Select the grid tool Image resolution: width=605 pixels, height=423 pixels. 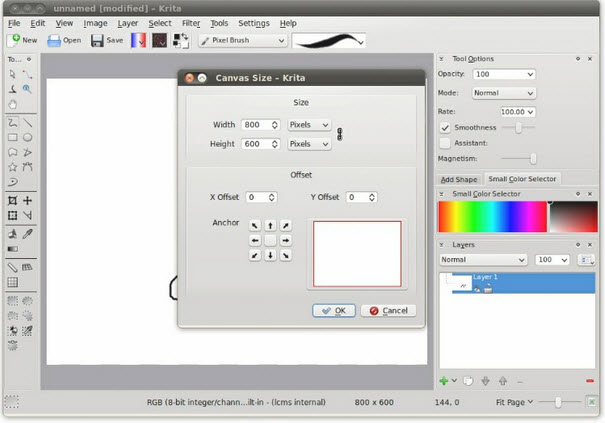12,282
